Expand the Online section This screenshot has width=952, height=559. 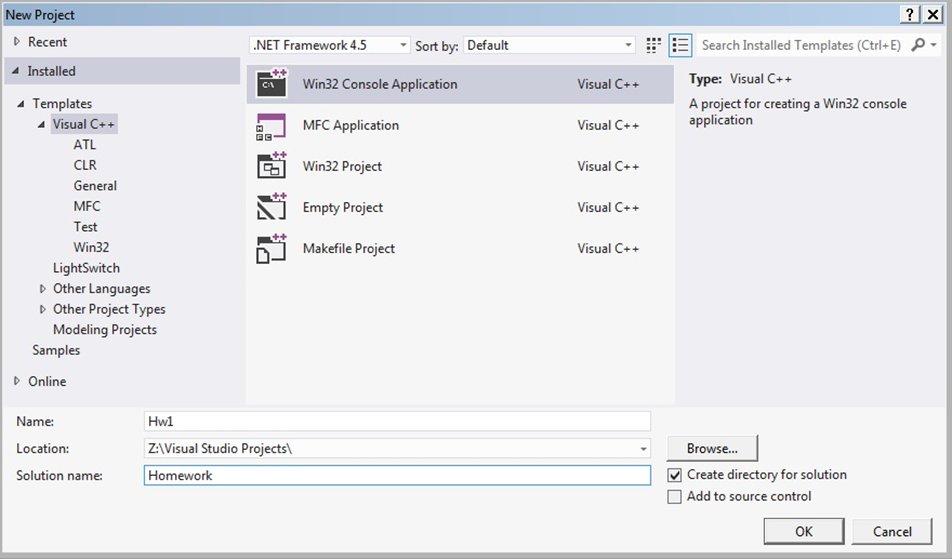tap(17, 381)
